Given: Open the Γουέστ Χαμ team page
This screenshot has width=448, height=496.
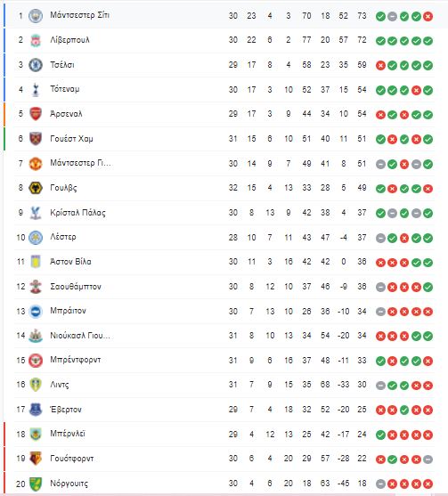Looking at the screenshot, I should point(72,139).
